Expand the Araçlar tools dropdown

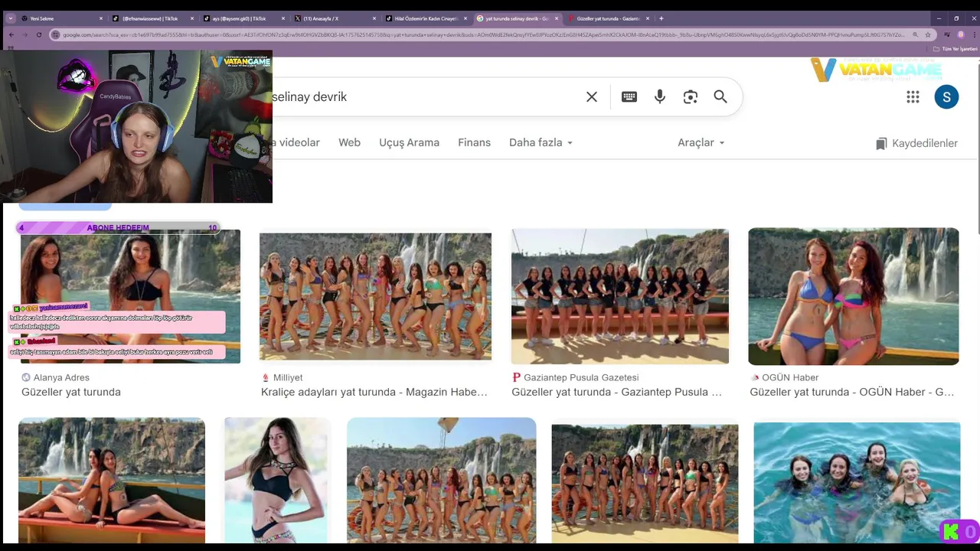tap(701, 142)
